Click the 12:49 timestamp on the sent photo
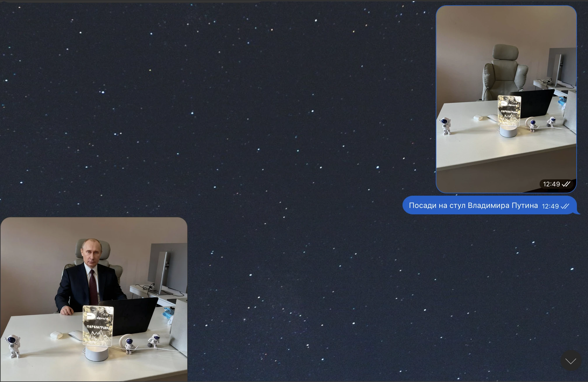588x382 pixels. pyautogui.click(x=551, y=184)
